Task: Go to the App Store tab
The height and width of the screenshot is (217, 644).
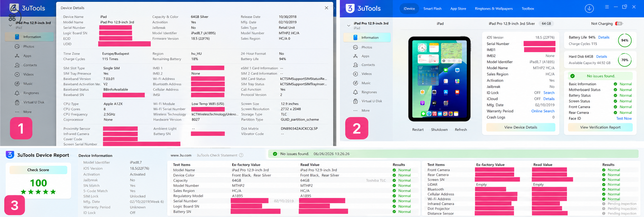Action: point(458,9)
